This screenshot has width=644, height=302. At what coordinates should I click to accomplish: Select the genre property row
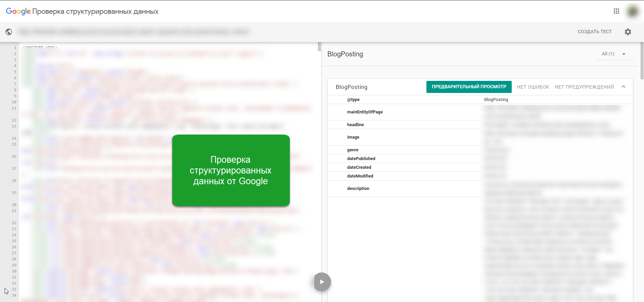[480, 150]
